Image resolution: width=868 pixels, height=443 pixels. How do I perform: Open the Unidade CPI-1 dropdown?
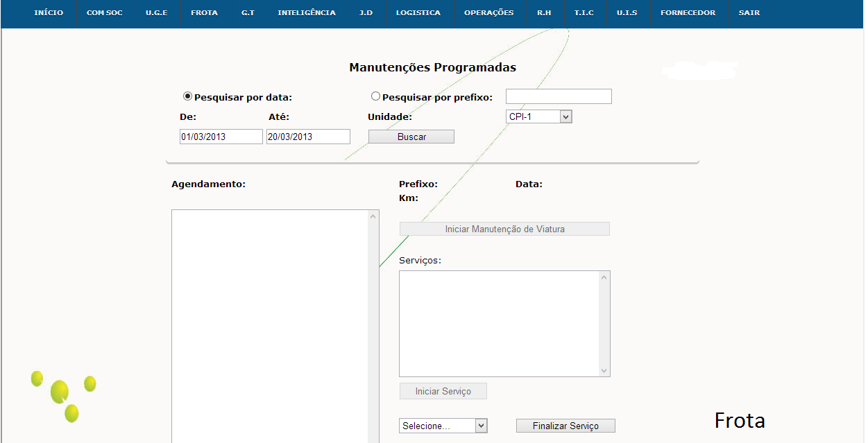click(x=539, y=116)
